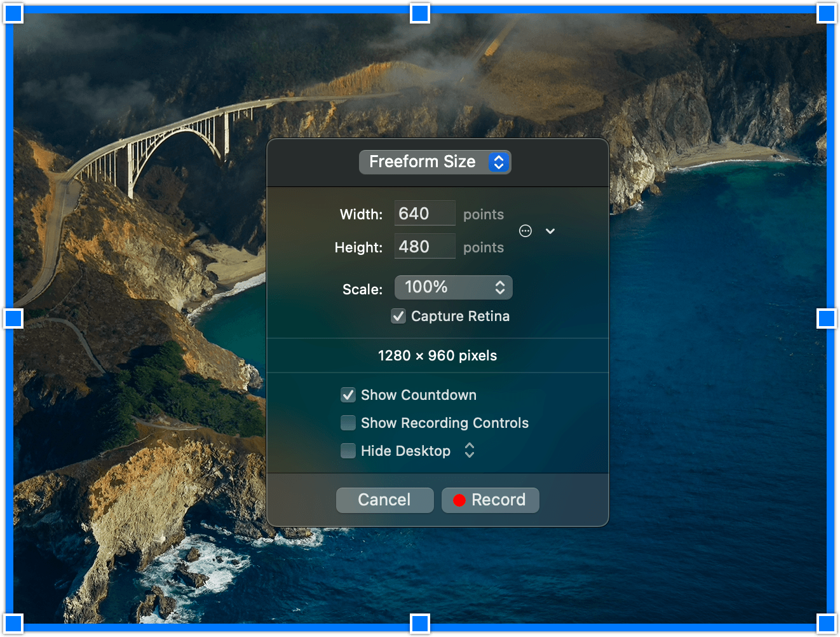Focus the Width field showing 640

click(x=425, y=214)
